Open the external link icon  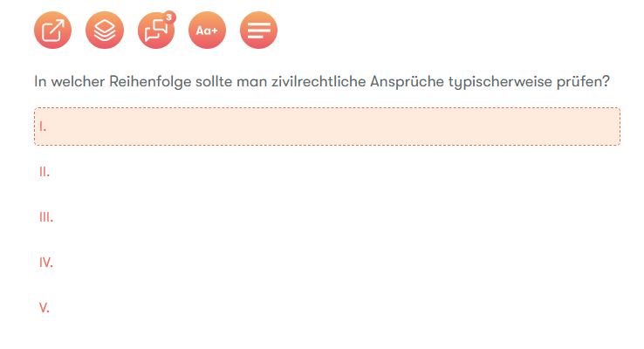coord(52,31)
